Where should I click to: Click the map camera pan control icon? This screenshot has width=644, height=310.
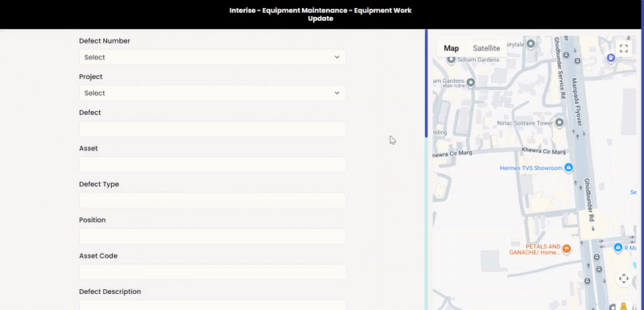point(623,279)
